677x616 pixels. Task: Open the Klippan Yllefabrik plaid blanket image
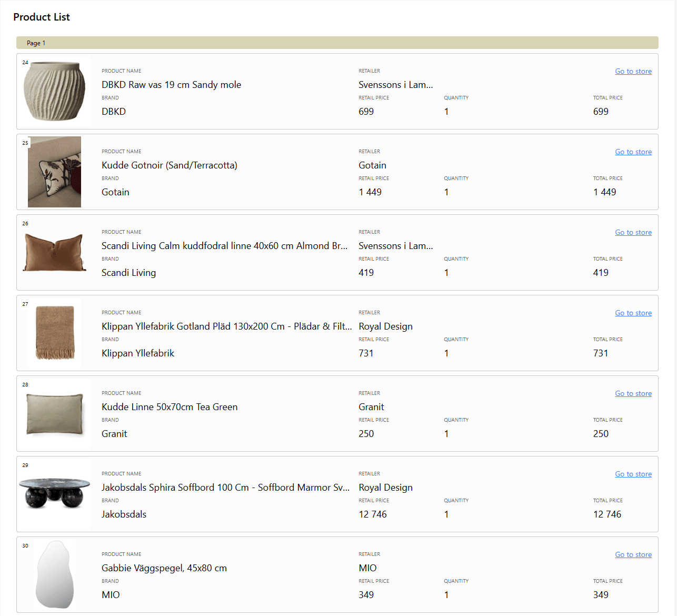(55, 333)
